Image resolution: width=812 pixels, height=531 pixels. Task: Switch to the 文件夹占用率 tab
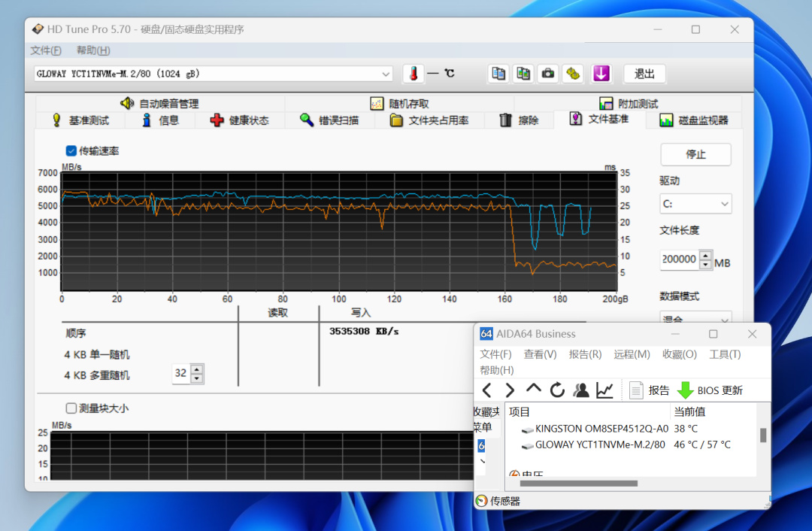coord(429,120)
